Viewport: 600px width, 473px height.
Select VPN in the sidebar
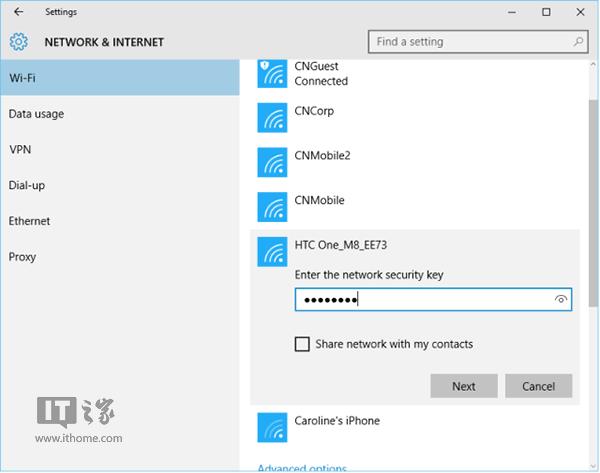pyautogui.click(x=21, y=149)
